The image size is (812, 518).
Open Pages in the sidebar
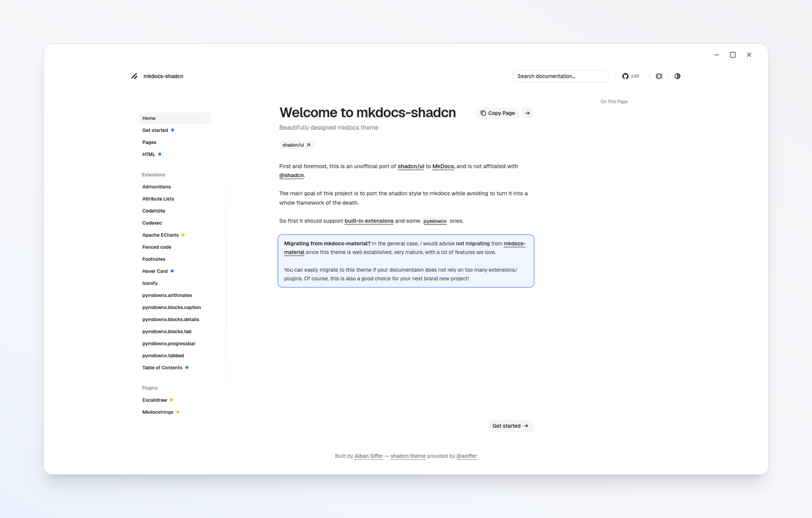click(x=150, y=143)
